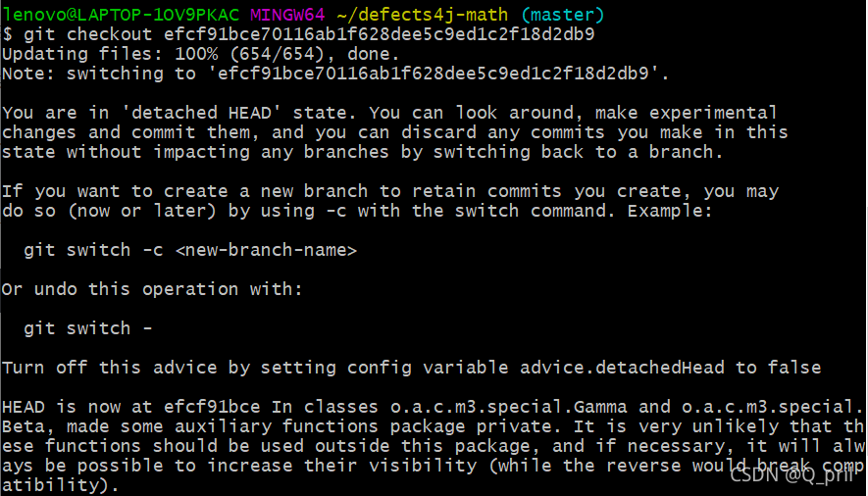The height and width of the screenshot is (496, 868).
Task: Click the <new-branch-name> placeholder text
Action: point(266,250)
